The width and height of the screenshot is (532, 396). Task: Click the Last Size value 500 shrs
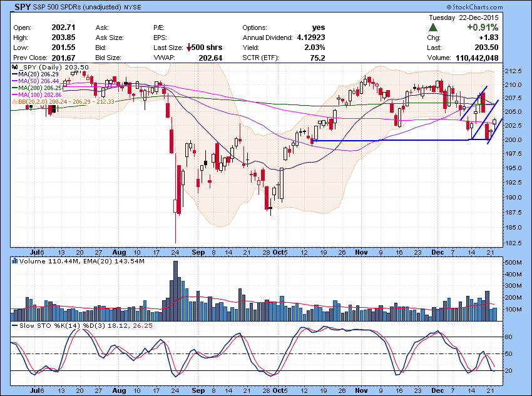207,48
